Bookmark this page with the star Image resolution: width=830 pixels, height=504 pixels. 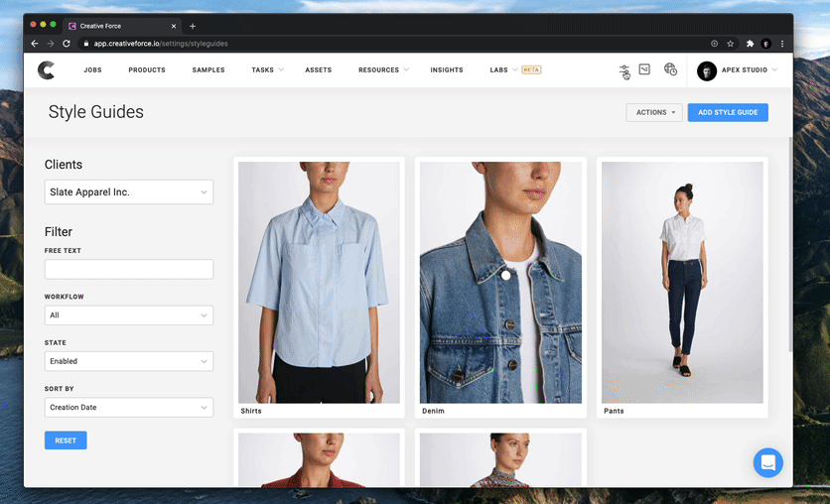point(730,44)
